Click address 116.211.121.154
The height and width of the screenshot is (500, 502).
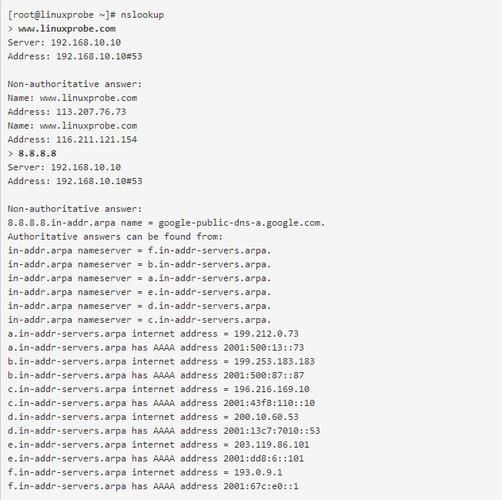[x=96, y=139]
